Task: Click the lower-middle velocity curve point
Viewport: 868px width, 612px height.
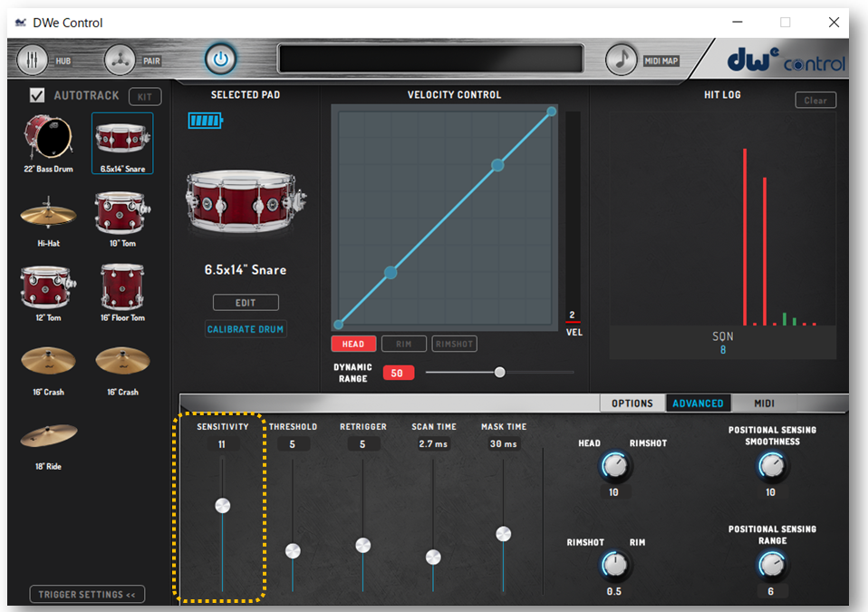Action: pos(391,273)
